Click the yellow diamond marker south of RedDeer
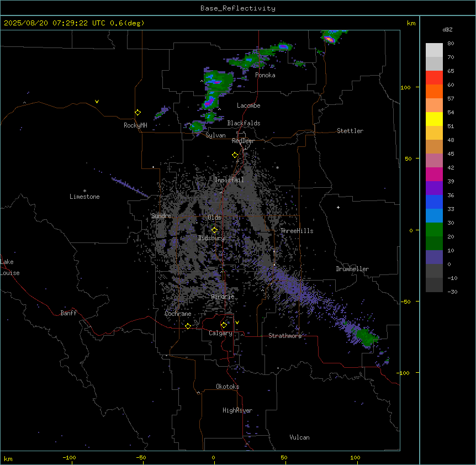Screen dimensions: 476x465 point(235,155)
